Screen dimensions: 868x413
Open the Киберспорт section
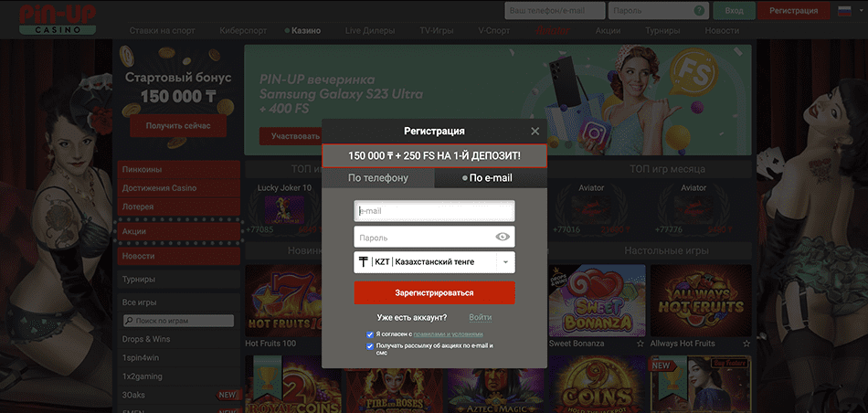[x=243, y=31]
